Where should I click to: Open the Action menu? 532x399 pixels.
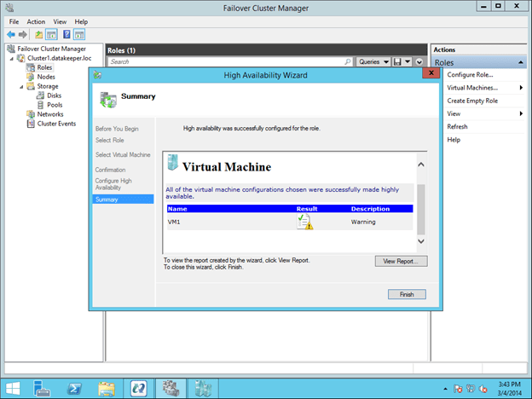click(x=36, y=21)
